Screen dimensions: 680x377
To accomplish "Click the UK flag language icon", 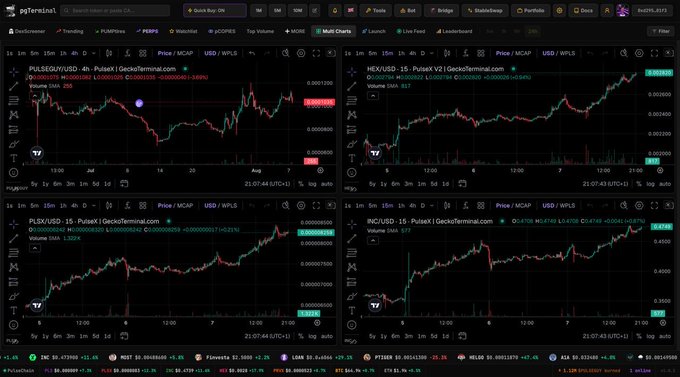I will click(x=350, y=10).
